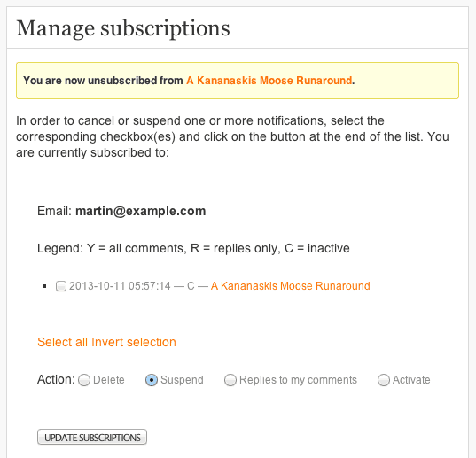This screenshot has height=458, width=476.
Task: Select the Delete radio button
Action: click(x=84, y=380)
